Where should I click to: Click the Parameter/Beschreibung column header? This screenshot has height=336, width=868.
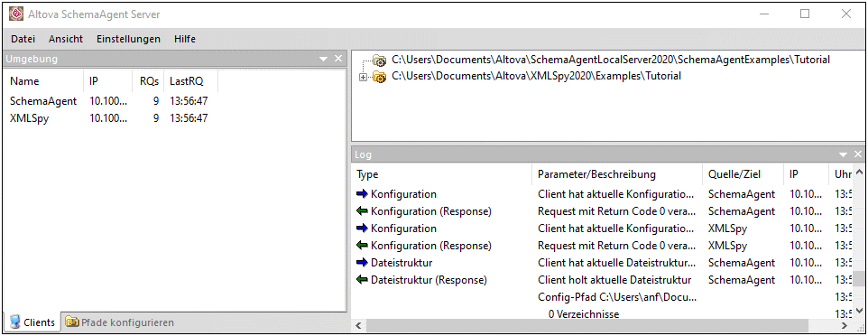(x=616, y=174)
